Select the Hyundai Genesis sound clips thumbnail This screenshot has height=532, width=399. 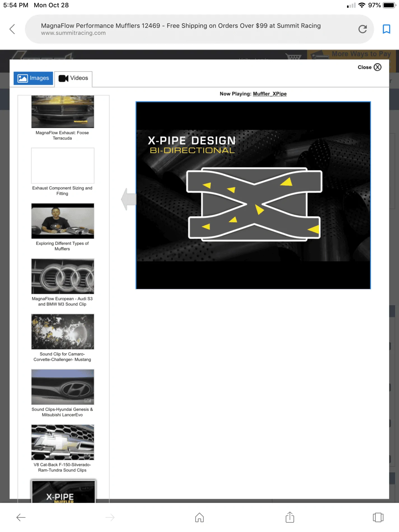pyautogui.click(x=63, y=387)
